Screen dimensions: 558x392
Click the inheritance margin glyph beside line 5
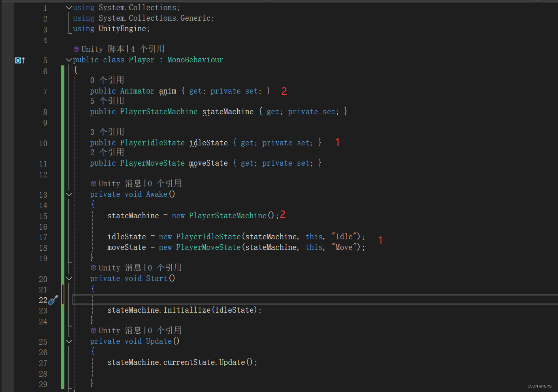click(x=20, y=60)
